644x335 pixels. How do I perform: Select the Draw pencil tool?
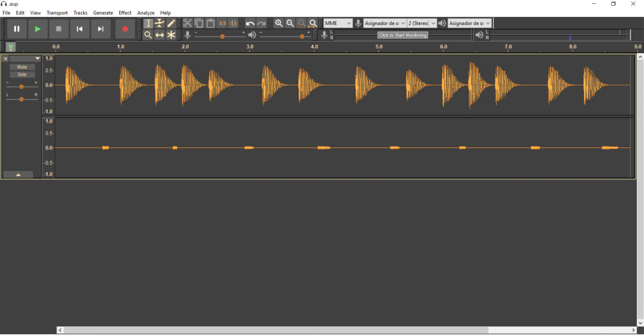(x=171, y=23)
